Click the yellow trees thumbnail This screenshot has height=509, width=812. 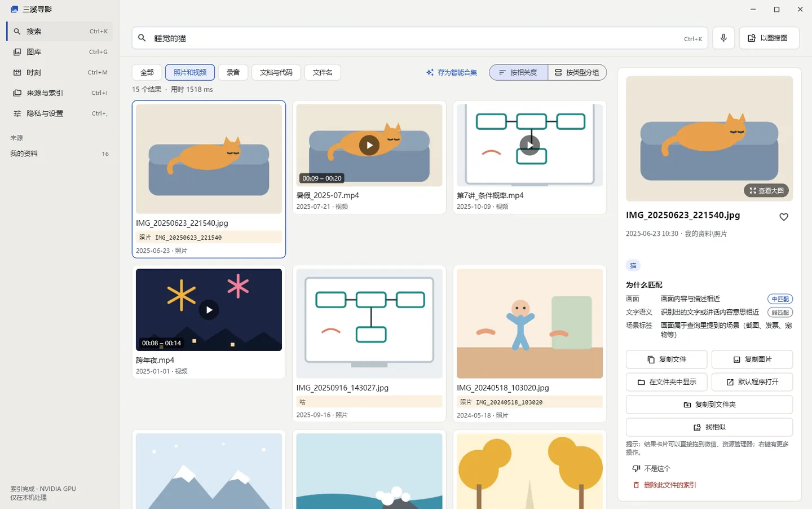click(x=529, y=471)
